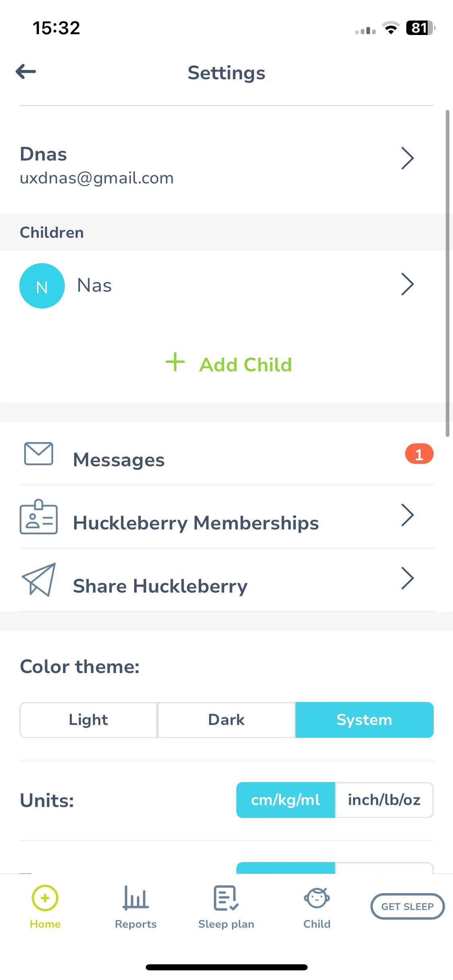Image resolution: width=453 pixels, height=980 pixels.
Task: Select the Dark color theme
Action: point(226,720)
